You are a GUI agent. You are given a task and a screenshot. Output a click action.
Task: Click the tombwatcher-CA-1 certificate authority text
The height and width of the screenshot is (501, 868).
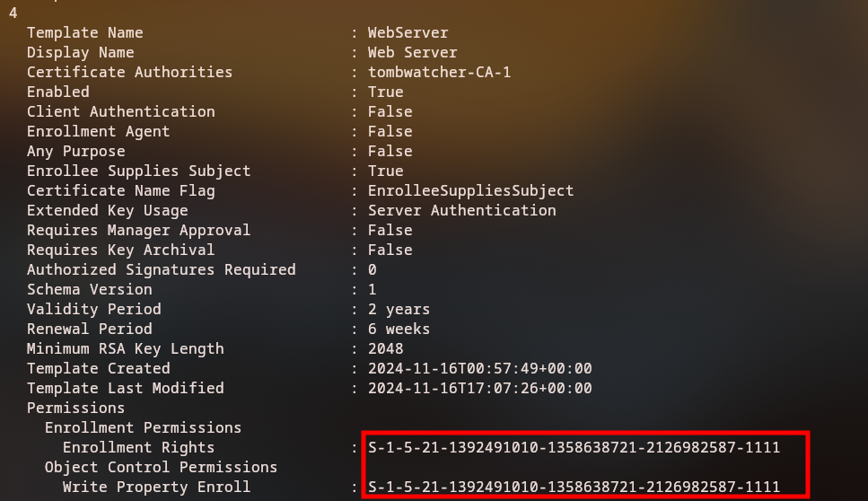pos(439,72)
